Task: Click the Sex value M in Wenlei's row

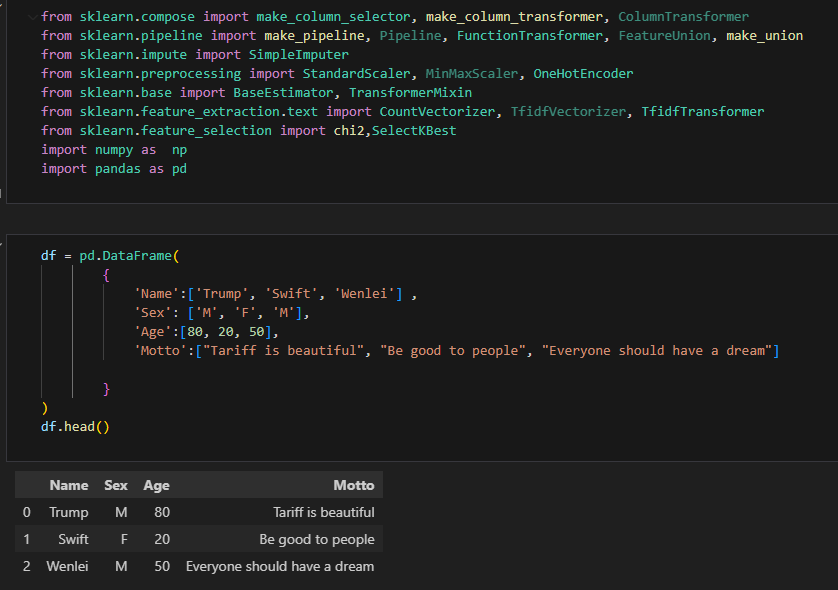Action: tap(121, 566)
